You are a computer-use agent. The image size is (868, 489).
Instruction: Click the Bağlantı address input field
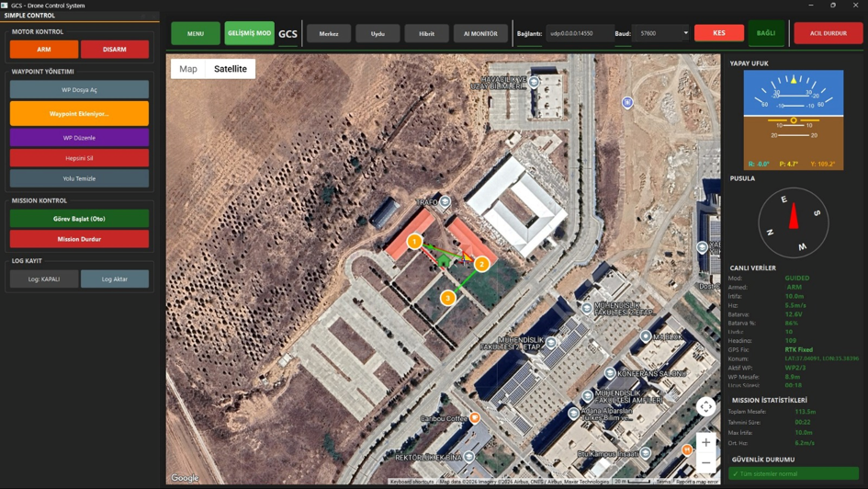coord(580,33)
